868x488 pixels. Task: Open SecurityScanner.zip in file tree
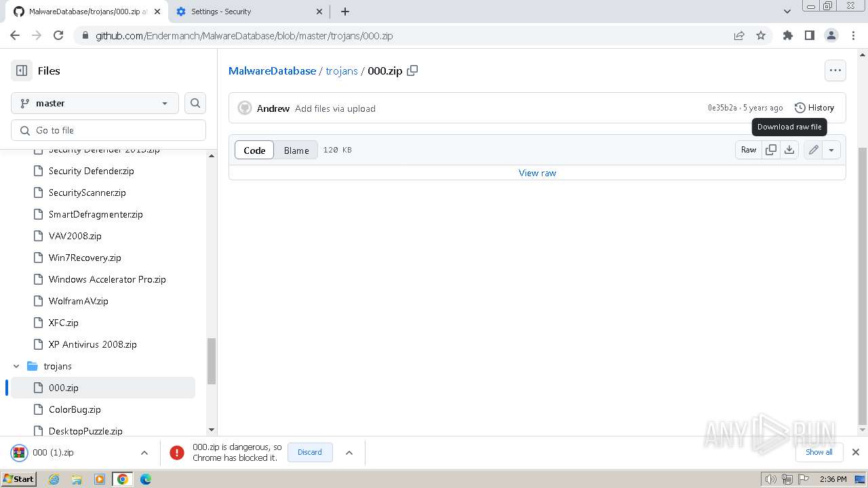click(x=87, y=192)
